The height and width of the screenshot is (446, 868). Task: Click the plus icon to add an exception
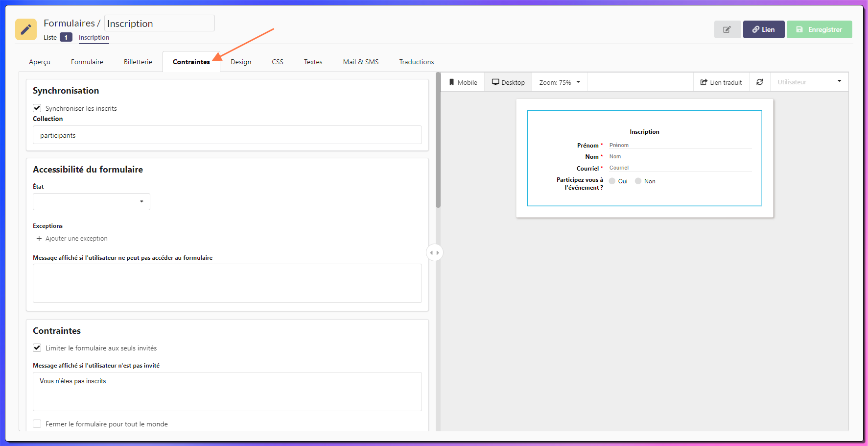click(39, 239)
